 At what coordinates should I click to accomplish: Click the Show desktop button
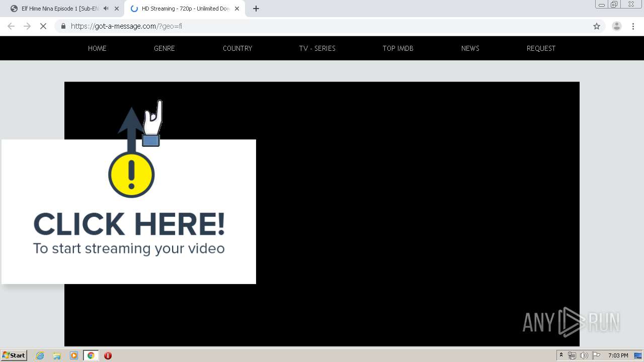tap(638, 355)
